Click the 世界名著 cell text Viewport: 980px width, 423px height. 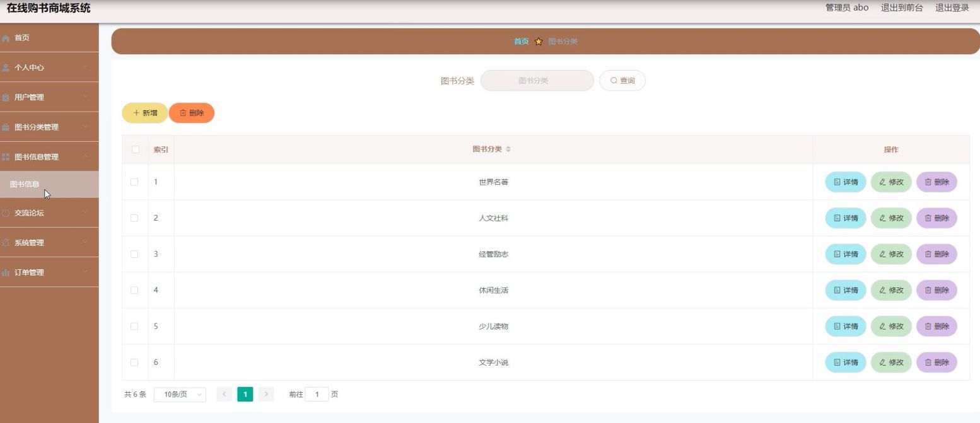pyautogui.click(x=493, y=182)
